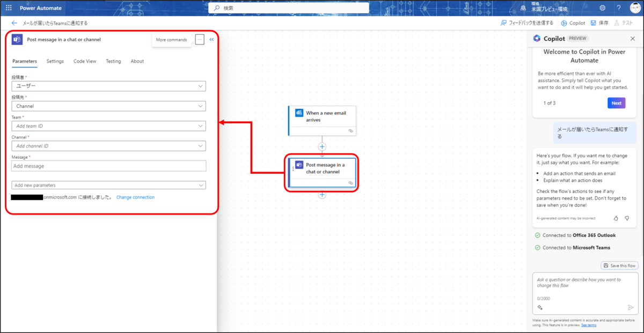Switch to the Code View tab
The height and width of the screenshot is (333, 644).
point(85,61)
